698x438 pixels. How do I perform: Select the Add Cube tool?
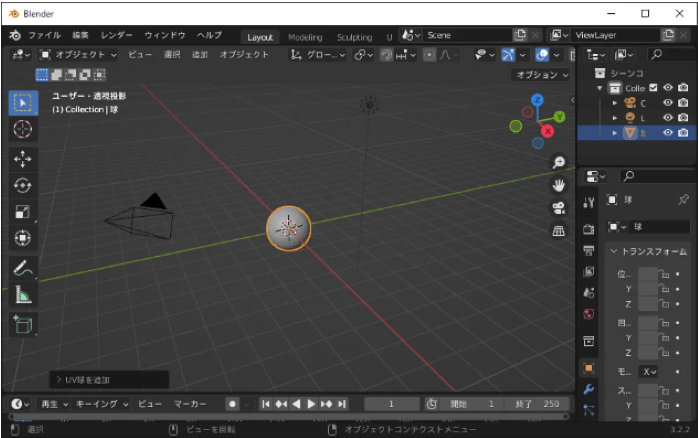(x=23, y=323)
